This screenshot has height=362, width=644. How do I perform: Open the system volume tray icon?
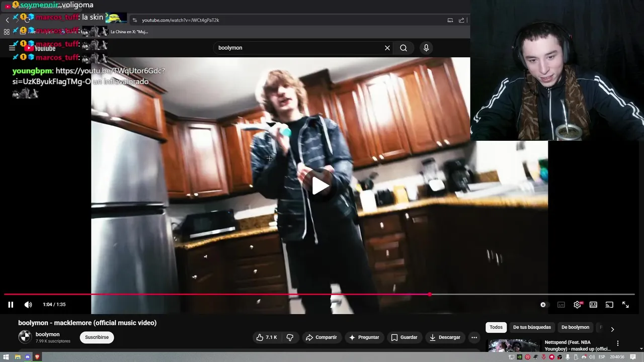[x=592, y=357]
